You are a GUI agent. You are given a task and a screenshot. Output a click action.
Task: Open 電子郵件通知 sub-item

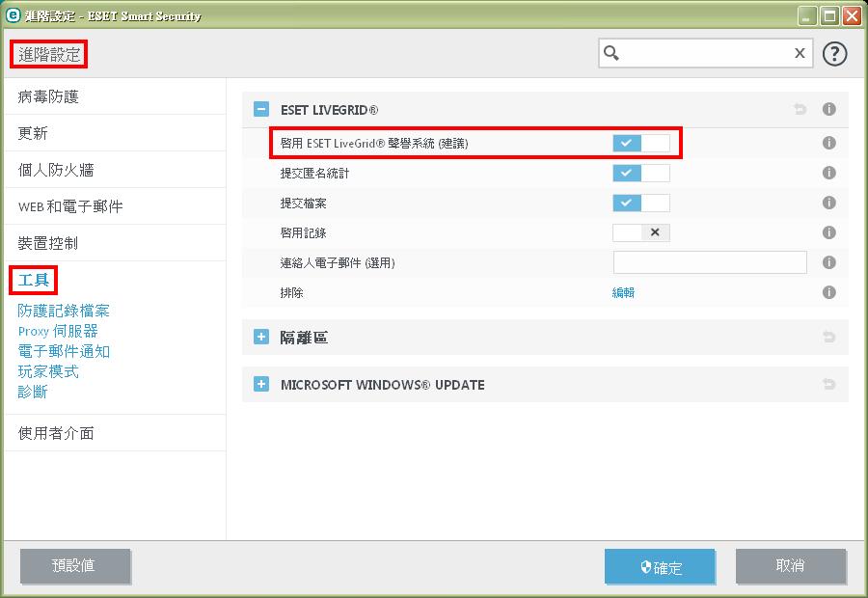64,351
